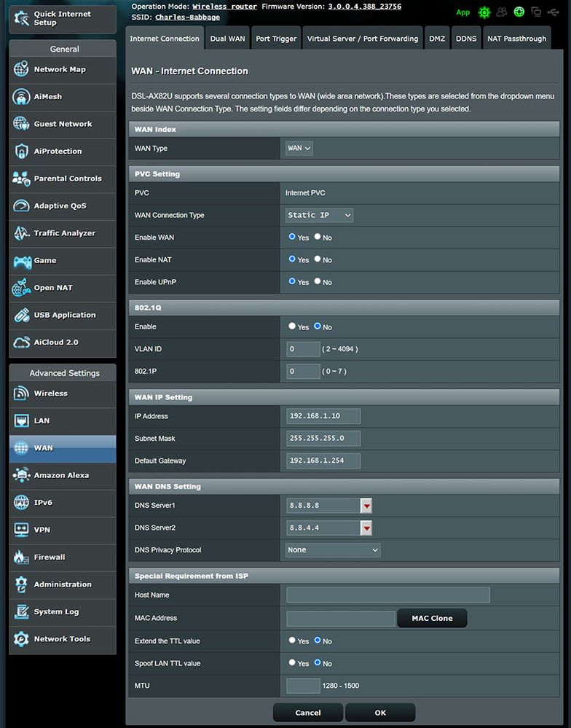Image resolution: width=571 pixels, height=728 pixels.
Task: Open the DNS Server1 dropdown arrow
Action: (366, 506)
